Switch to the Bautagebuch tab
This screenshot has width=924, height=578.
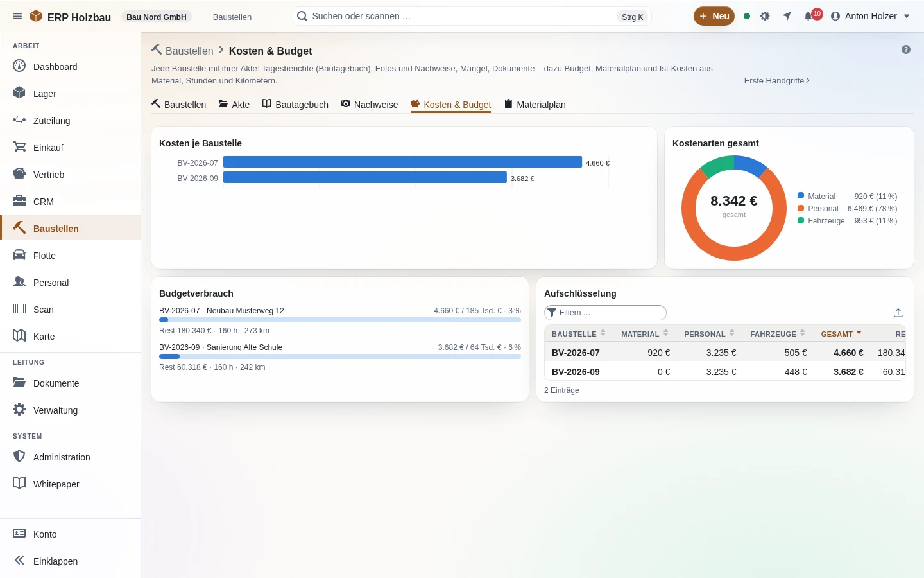(x=295, y=105)
